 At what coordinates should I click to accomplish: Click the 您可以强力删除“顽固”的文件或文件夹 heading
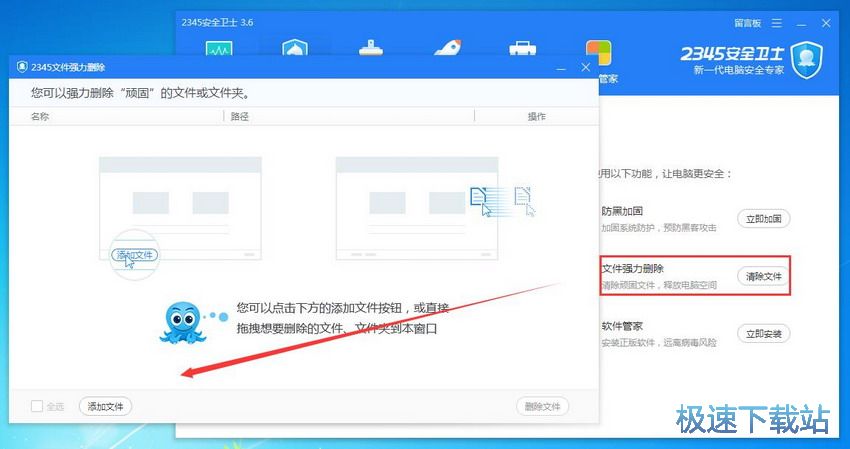pyautogui.click(x=140, y=93)
